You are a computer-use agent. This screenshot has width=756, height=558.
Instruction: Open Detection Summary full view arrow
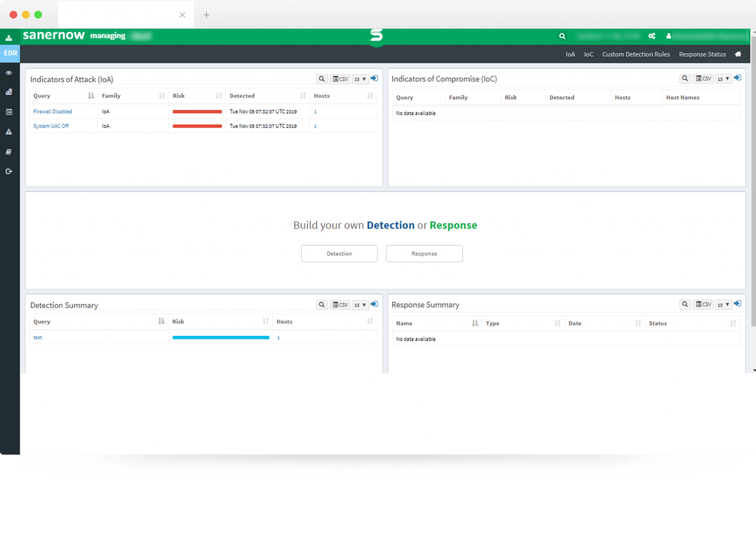pos(374,304)
